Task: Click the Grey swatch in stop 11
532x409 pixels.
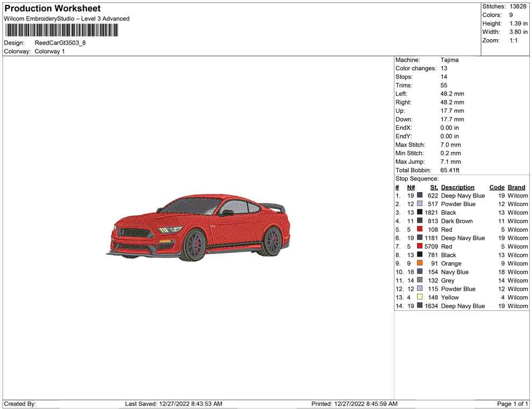Action: pos(420,280)
